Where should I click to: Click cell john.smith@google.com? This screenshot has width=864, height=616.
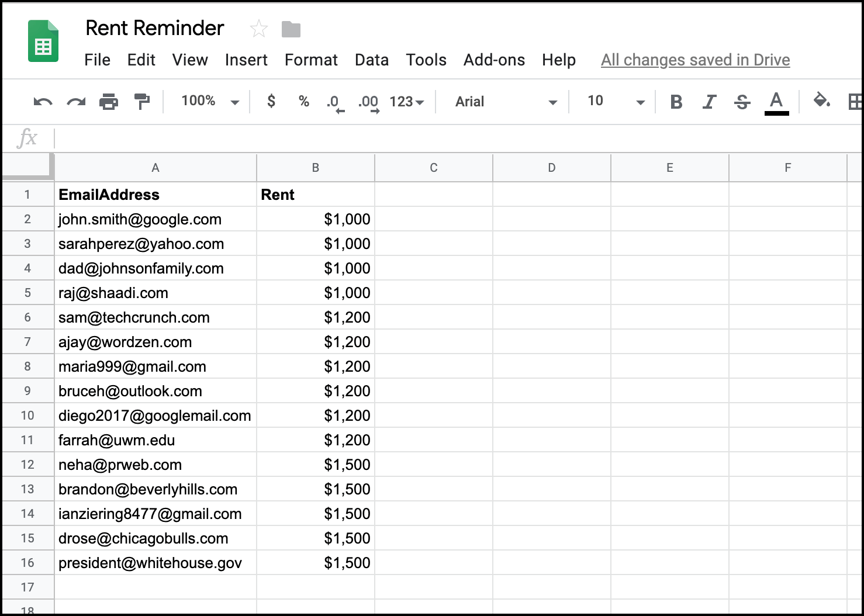[x=155, y=219]
